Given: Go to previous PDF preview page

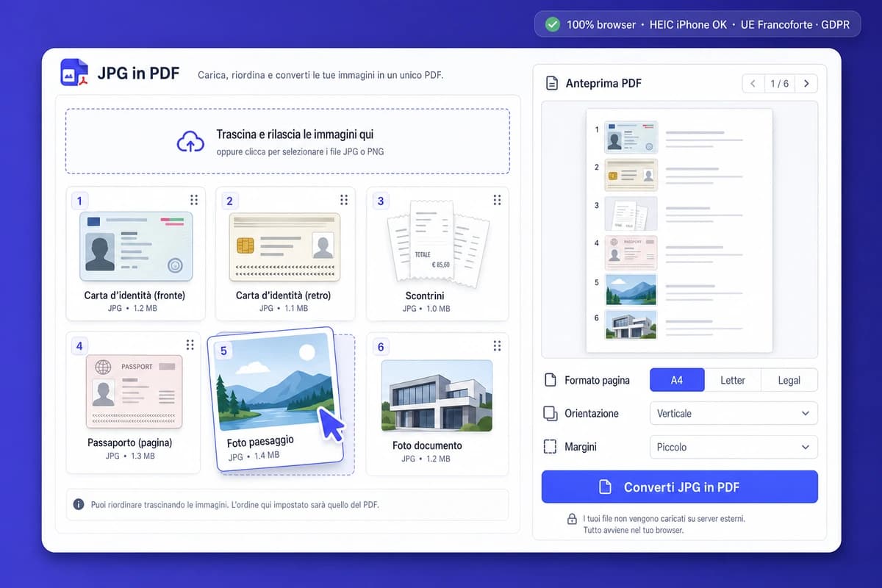Looking at the screenshot, I should point(753,84).
